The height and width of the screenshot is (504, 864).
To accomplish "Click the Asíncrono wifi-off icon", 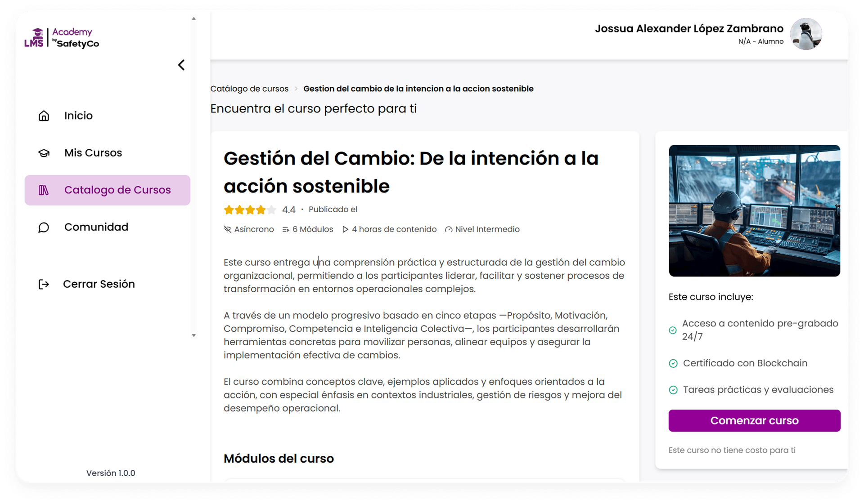I will point(228,229).
